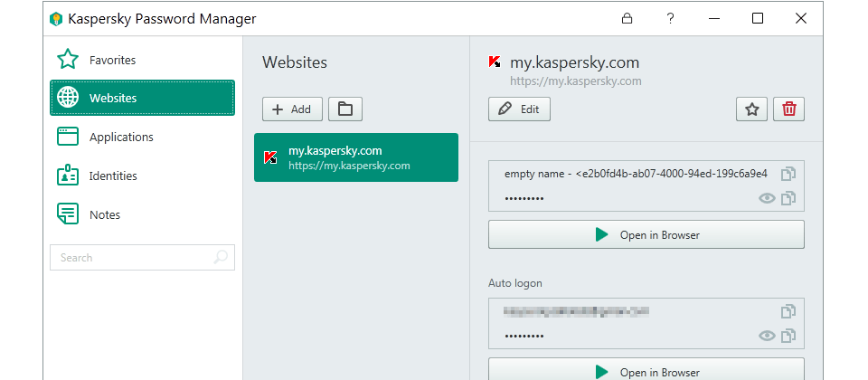The width and height of the screenshot is (868, 380).
Task: Add a new website entry
Action: (292, 109)
